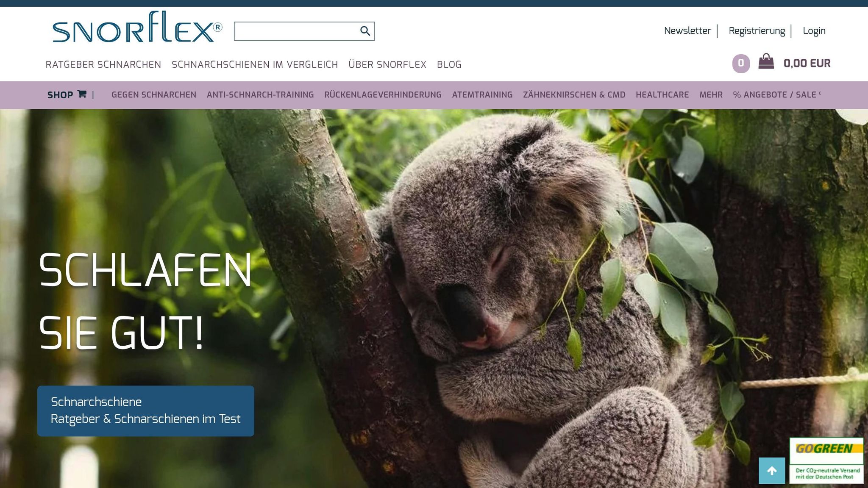Click the scroll-to-top arrow button

pyautogui.click(x=772, y=471)
